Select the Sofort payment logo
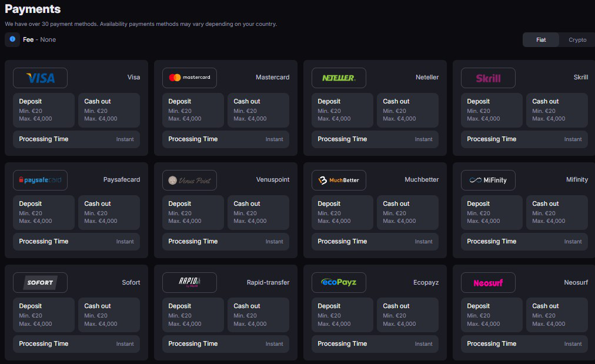Screen dimensions: 595x364 click(x=40, y=282)
